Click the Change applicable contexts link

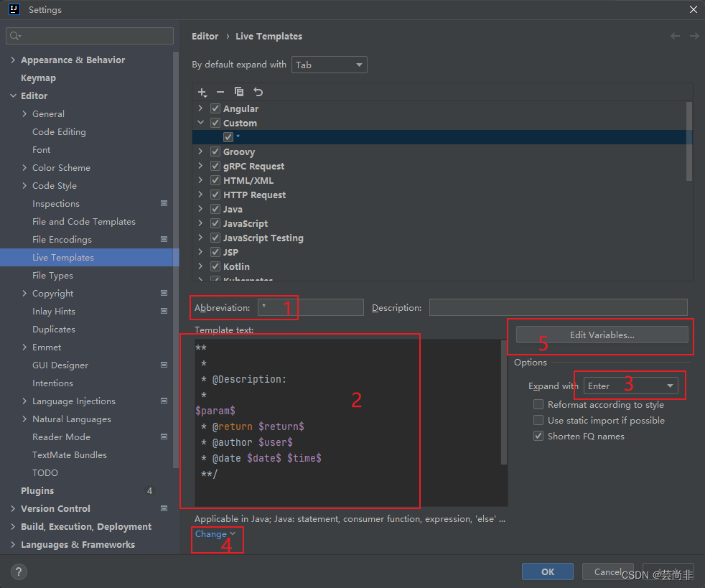point(215,534)
